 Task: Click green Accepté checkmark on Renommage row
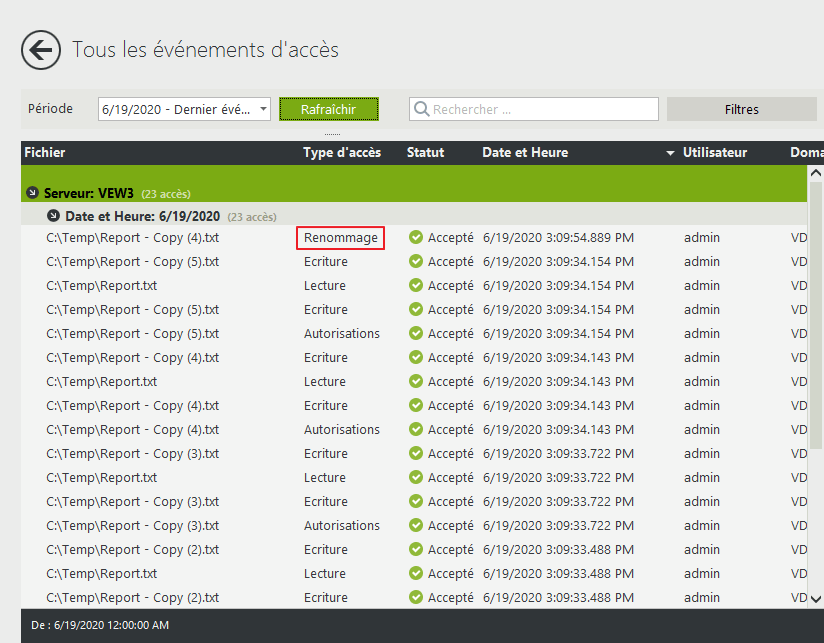(x=416, y=238)
